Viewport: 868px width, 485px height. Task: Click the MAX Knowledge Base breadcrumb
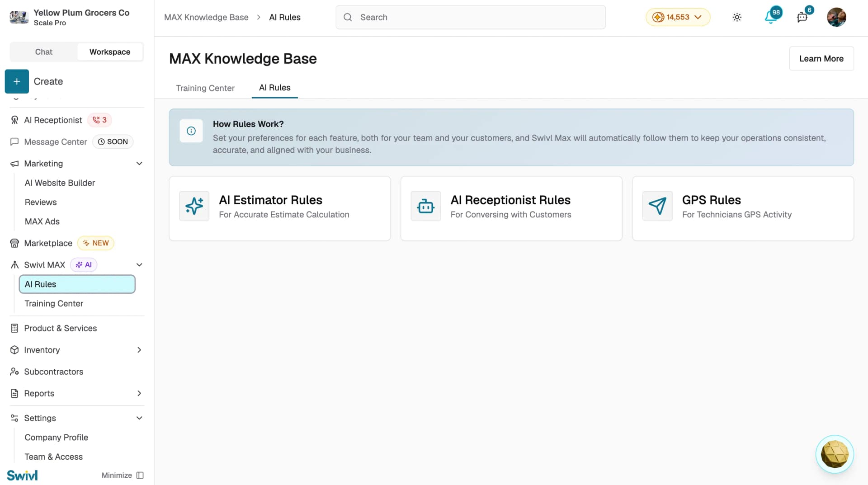pos(206,17)
